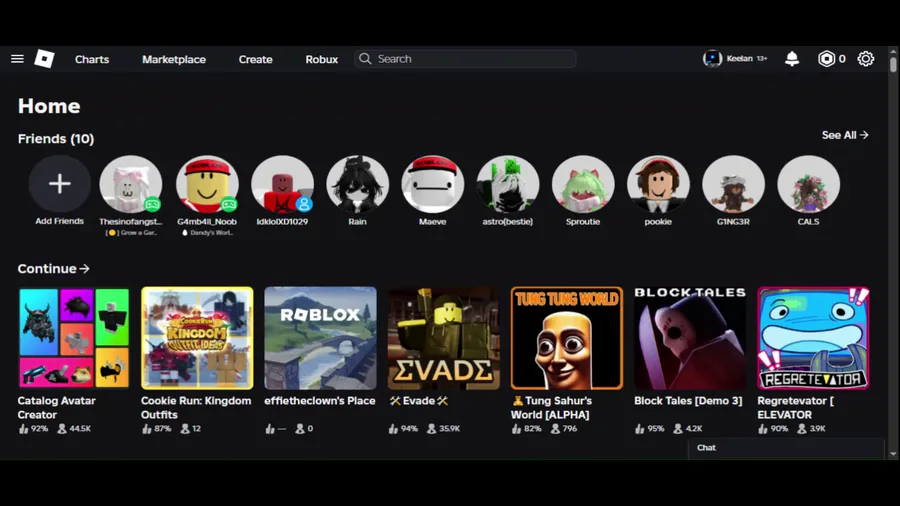Open Block Tales Demo 3 thumbnail

pos(690,338)
